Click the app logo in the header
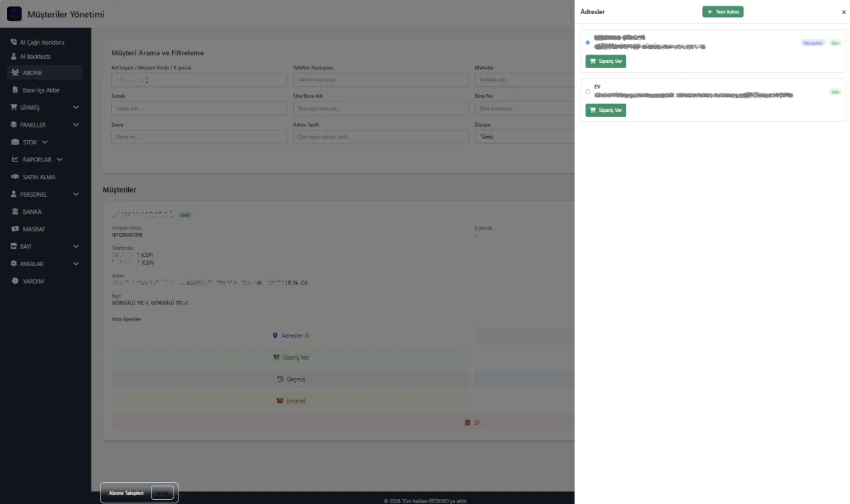Image resolution: width=850 pixels, height=504 pixels. point(14,13)
